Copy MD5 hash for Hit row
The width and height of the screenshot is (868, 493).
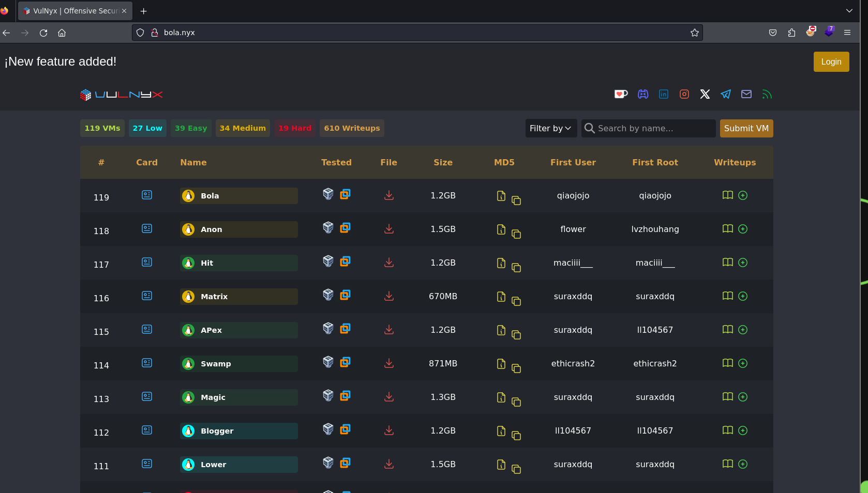[516, 268]
